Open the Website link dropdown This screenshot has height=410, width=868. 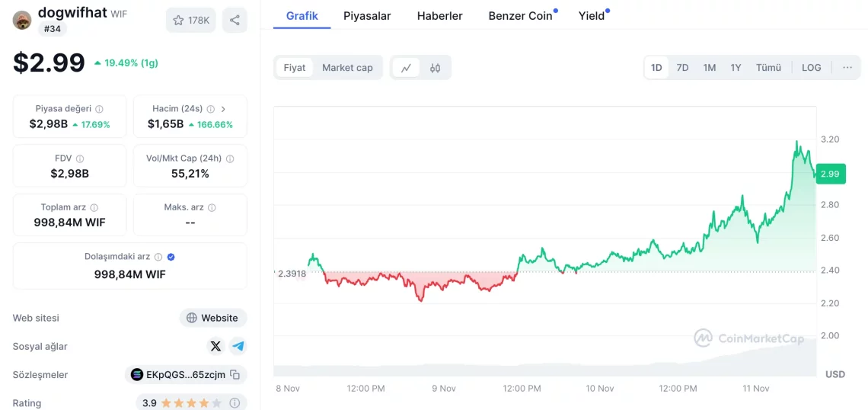pos(213,318)
